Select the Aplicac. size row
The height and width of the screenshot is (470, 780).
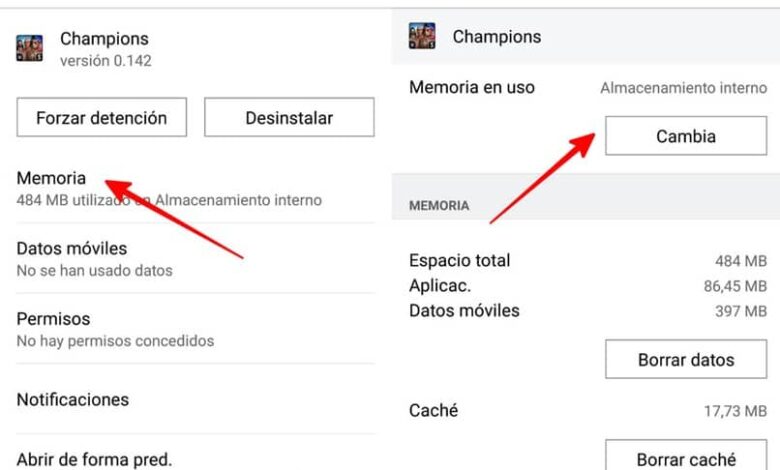[587, 286]
